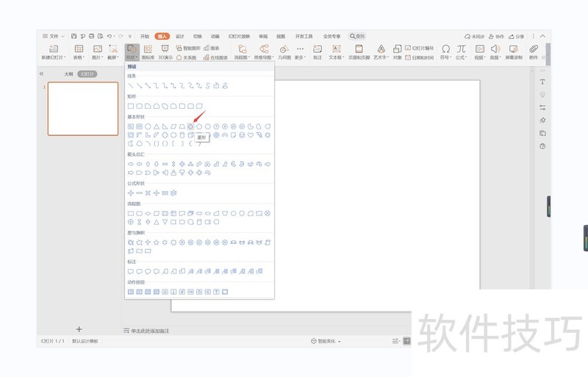Select the first rectangle under 矩形
The width and height of the screenshot is (588, 377).
(x=131, y=106)
